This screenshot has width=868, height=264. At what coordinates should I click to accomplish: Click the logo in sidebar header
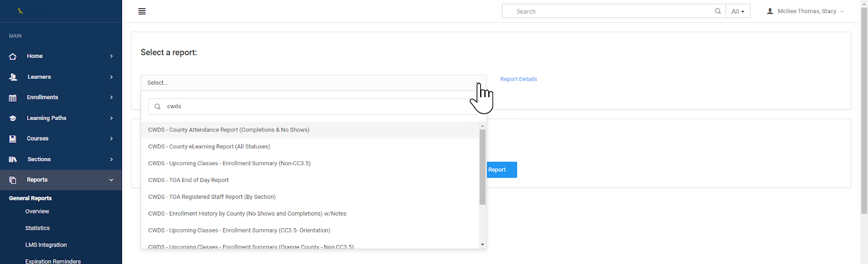pyautogui.click(x=21, y=11)
